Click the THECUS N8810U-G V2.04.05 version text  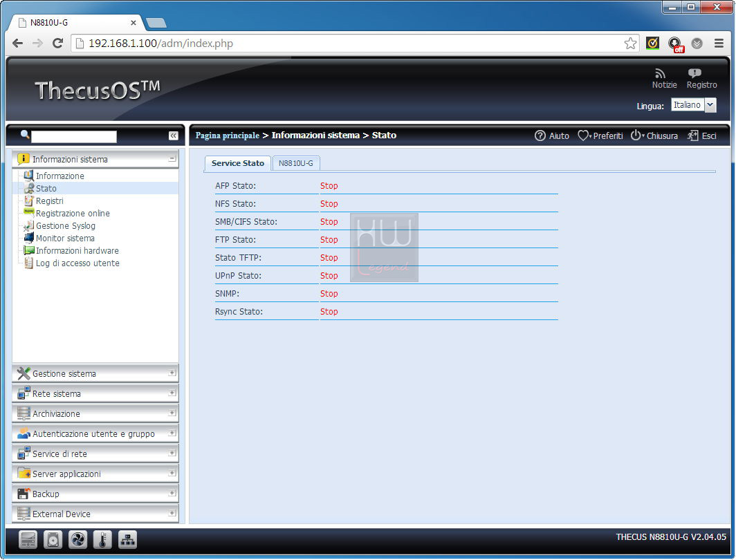point(671,537)
